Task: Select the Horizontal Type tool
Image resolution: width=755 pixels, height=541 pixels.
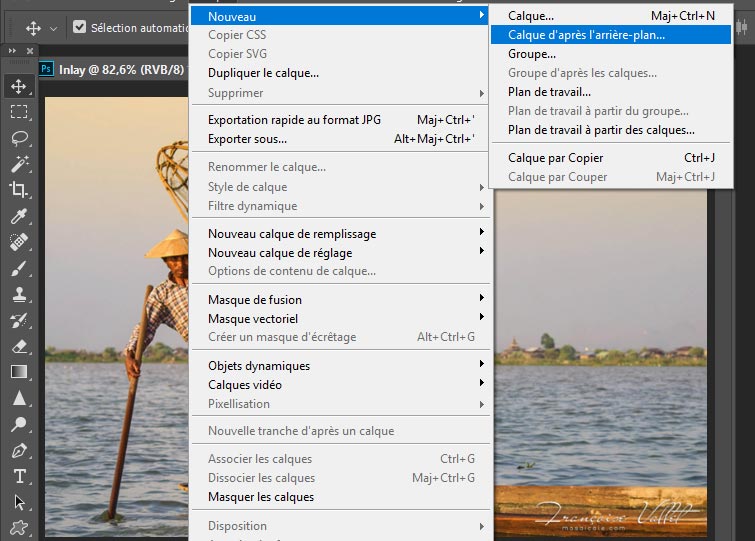Action: (19, 476)
